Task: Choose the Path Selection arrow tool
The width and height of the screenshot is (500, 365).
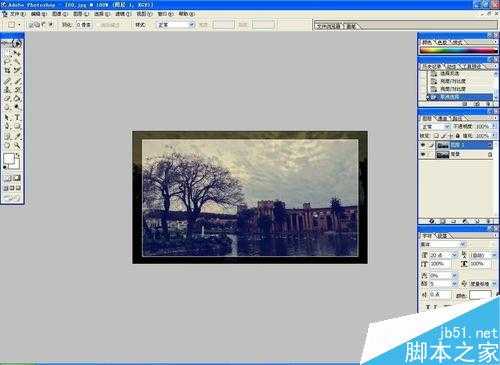Action: click(x=7, y=118)
